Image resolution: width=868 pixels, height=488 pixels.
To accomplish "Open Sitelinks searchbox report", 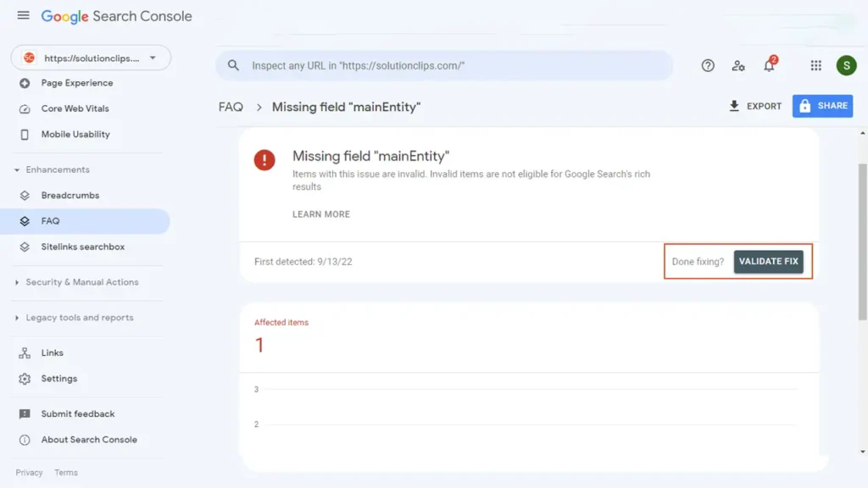I will pos(82,247).
